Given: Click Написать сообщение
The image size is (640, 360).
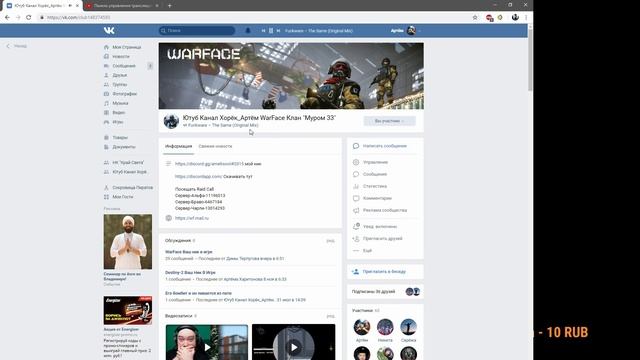Looking at the screenshot, I should coord(384,146).
